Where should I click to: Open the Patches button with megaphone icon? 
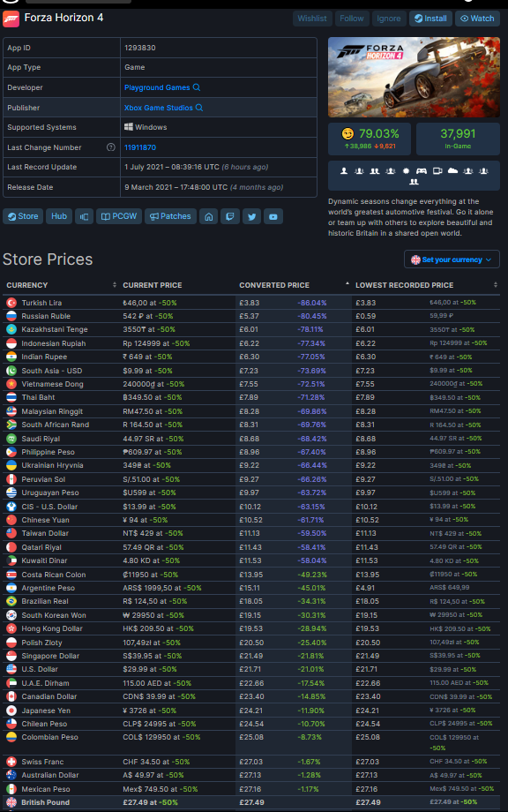(x=170, y=216)
